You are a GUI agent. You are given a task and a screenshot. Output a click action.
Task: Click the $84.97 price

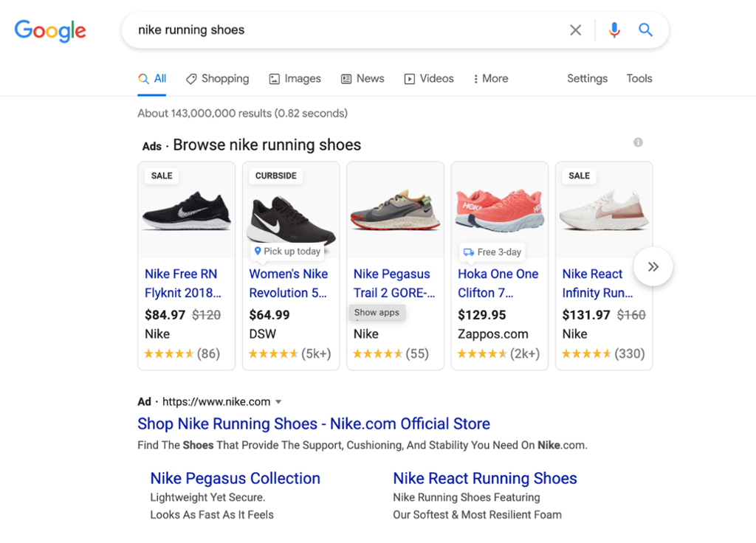coord(165,315)
